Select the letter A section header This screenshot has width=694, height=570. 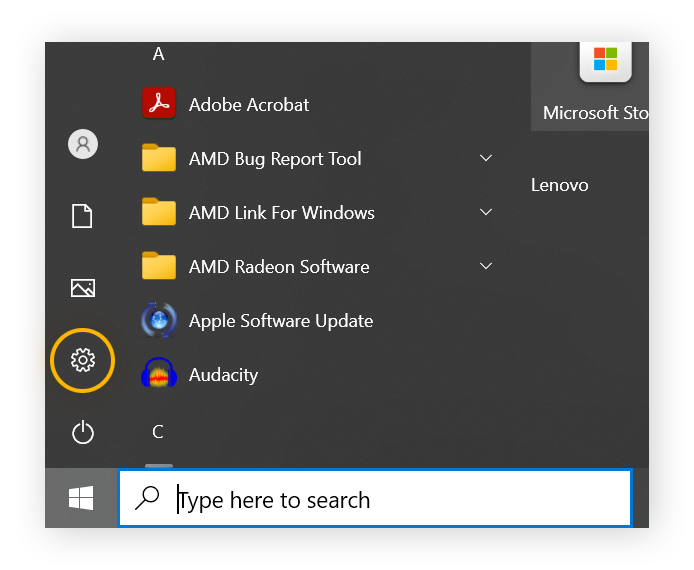click(158, 55)
